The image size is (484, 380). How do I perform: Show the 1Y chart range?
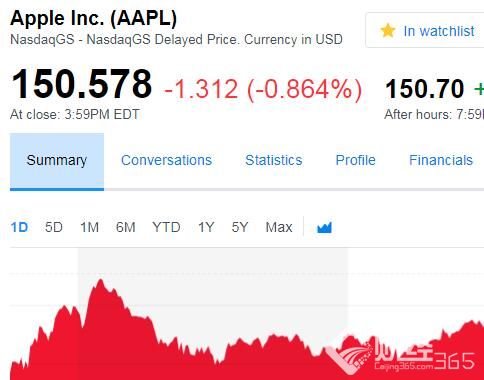[x=206, y=227]
